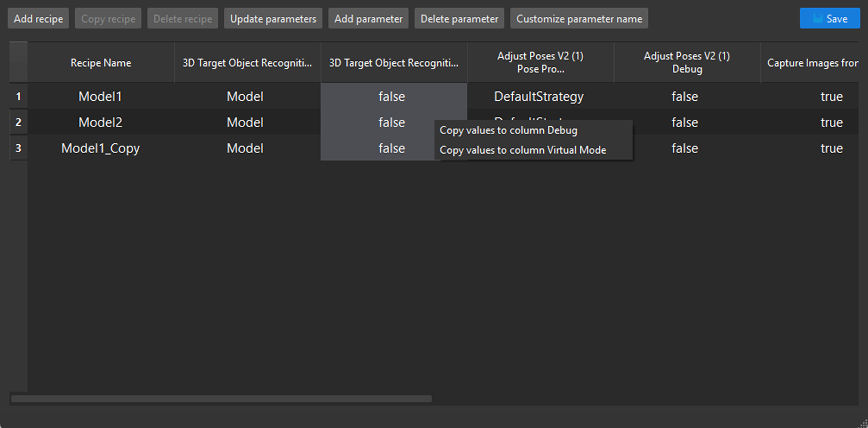Toggle the true value in Model2's Capture Images cell
This screenshot has width=868, height=428.
831,122
